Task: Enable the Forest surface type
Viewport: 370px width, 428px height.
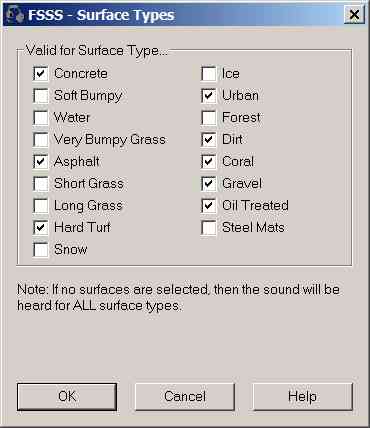Action: click(x=209, y=118)
